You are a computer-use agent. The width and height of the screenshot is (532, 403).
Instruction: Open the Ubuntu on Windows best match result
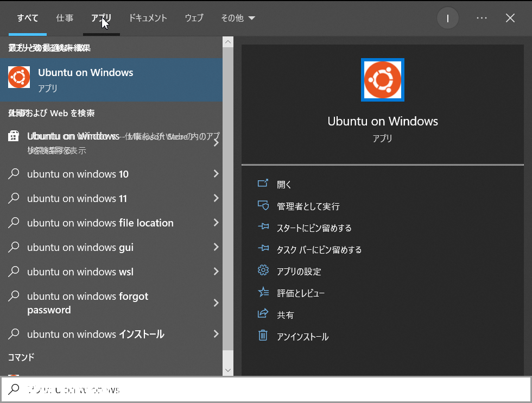click(111, 79)
